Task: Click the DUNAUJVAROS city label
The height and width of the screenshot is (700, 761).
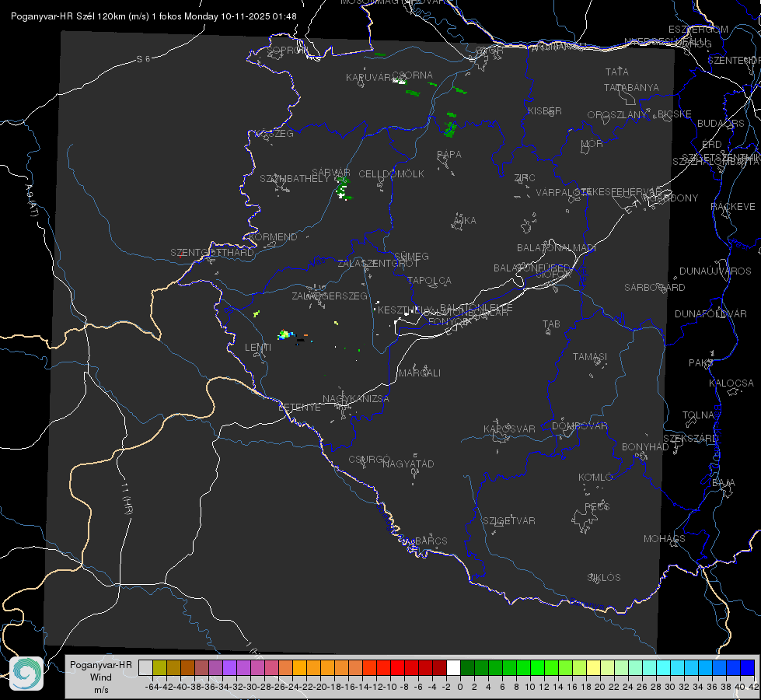Action: 715,271
